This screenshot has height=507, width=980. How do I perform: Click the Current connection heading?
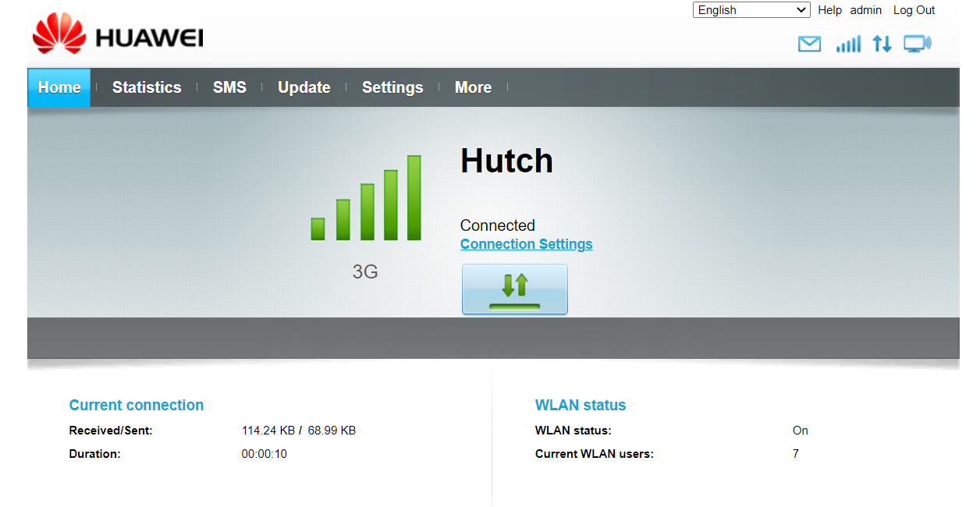click(x=137, y=405)
